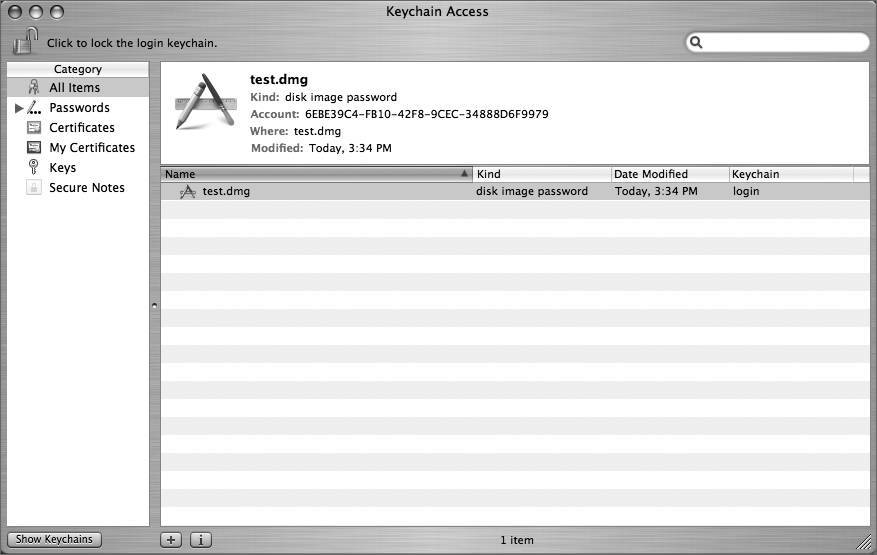Open the Certificates category
Image resolution: width=877 pixels, height=555 pixels.
pyautogui.click(x=82, y=128)
